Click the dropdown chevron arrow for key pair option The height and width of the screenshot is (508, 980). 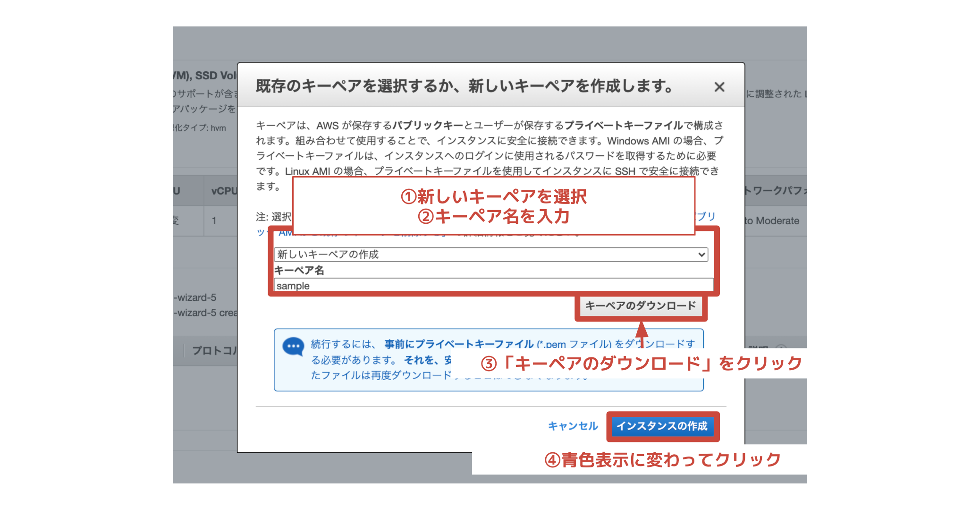(701, 255)
